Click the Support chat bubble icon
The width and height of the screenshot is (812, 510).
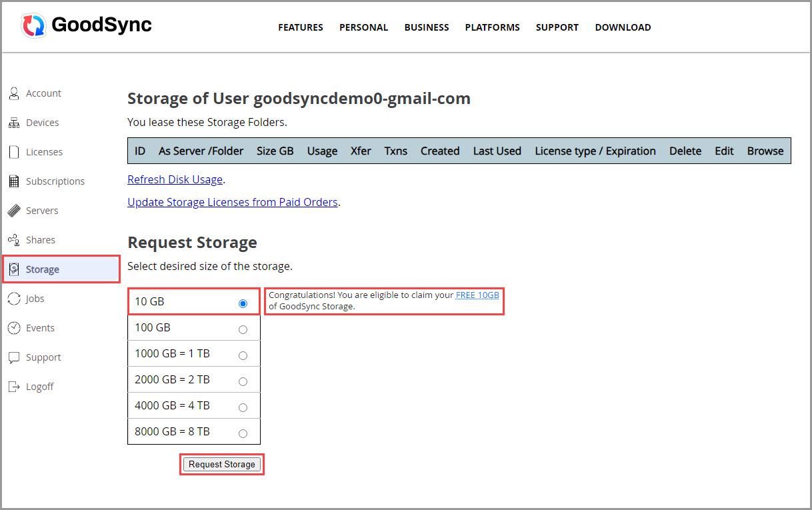[14, 357]
